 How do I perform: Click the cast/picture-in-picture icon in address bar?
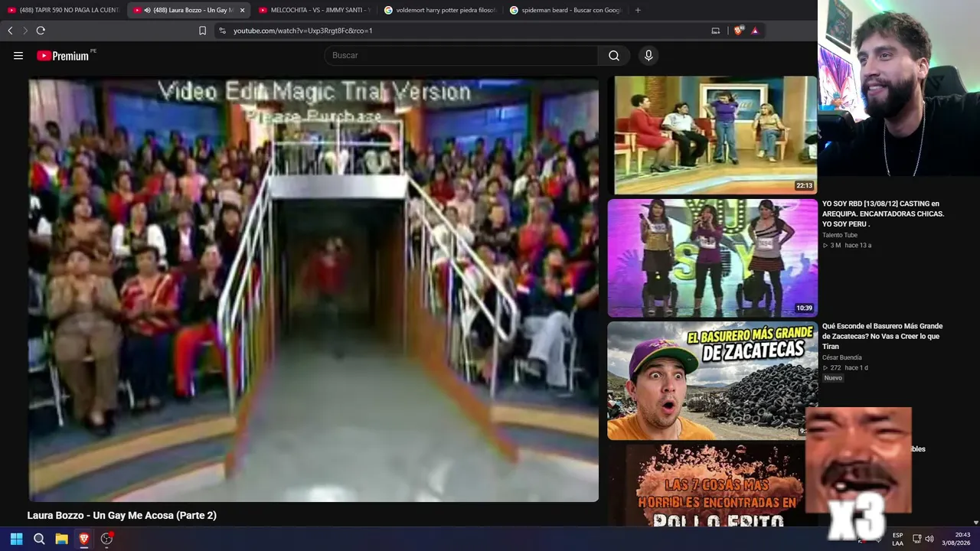click(716, 31)
